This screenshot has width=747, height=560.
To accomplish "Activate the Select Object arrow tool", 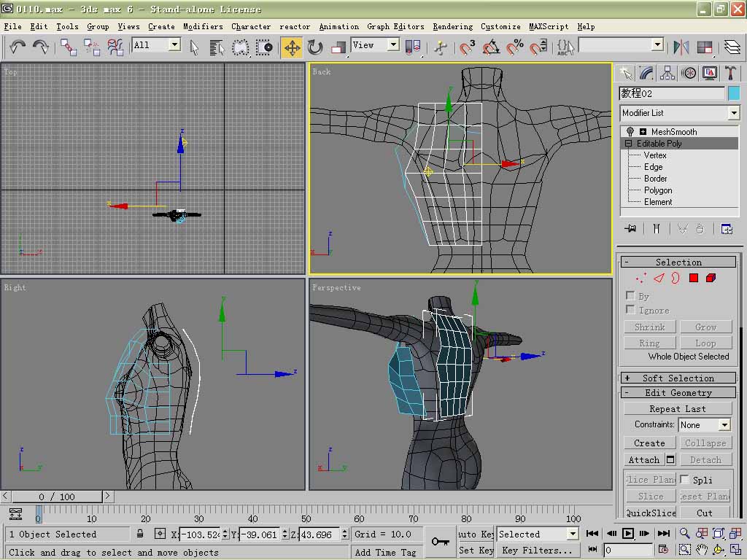I will 194,47.
